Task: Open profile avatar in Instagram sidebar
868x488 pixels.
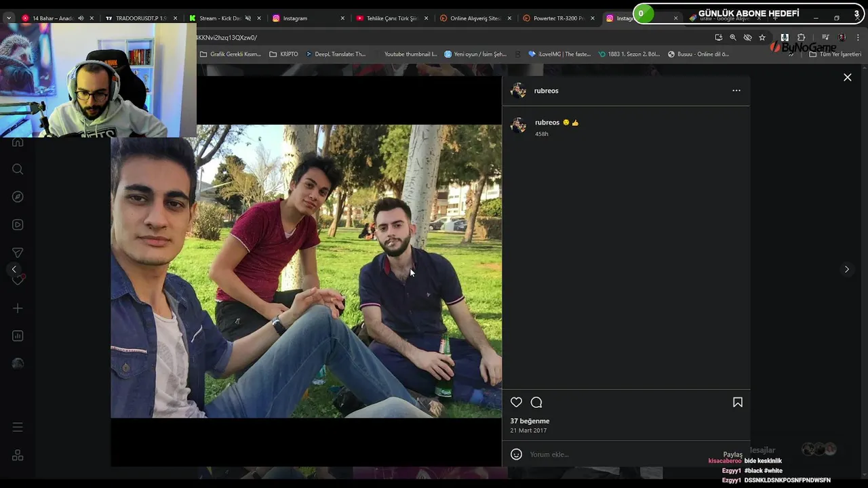Action: (x=18, y=364)
